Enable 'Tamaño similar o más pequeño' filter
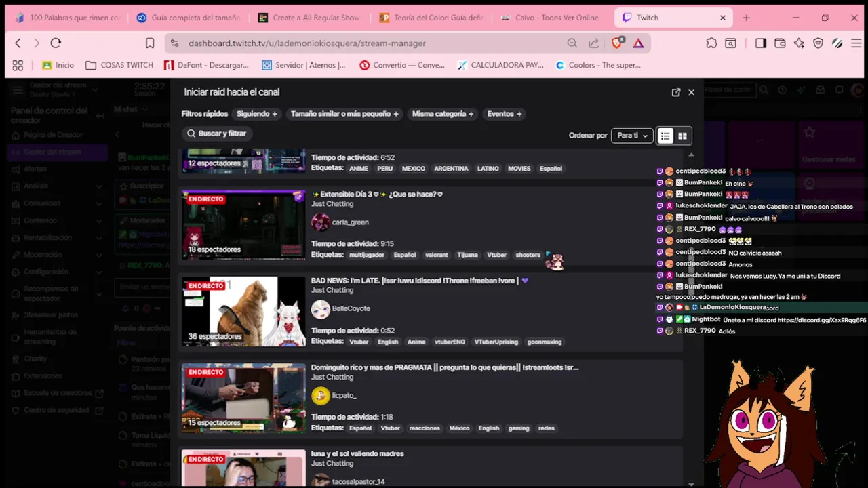 coord(344,114)
